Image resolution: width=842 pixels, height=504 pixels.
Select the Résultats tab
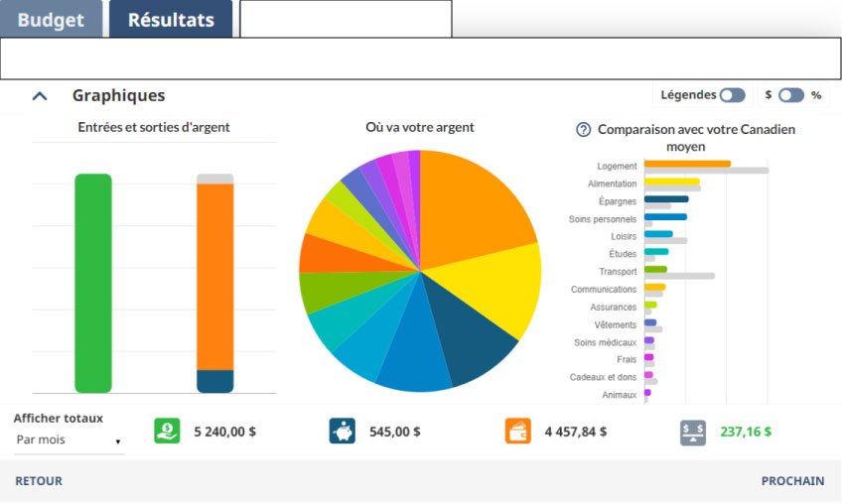click(171, 20)
